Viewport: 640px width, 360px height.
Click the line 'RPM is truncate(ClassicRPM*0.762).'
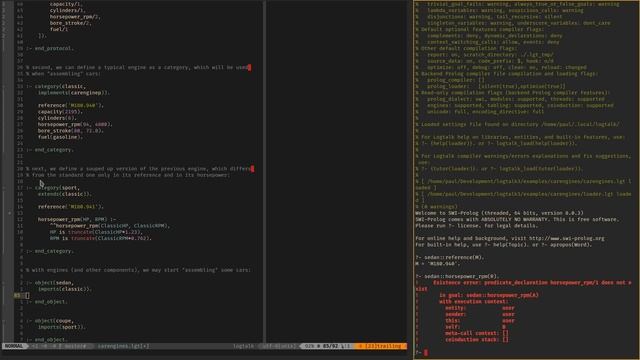coord(101,238)
